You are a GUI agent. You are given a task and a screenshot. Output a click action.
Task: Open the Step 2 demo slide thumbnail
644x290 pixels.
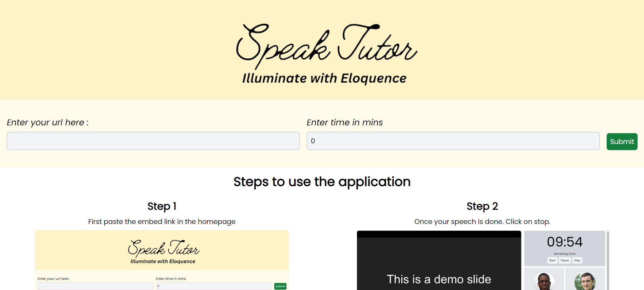click(x=483, y=260)
